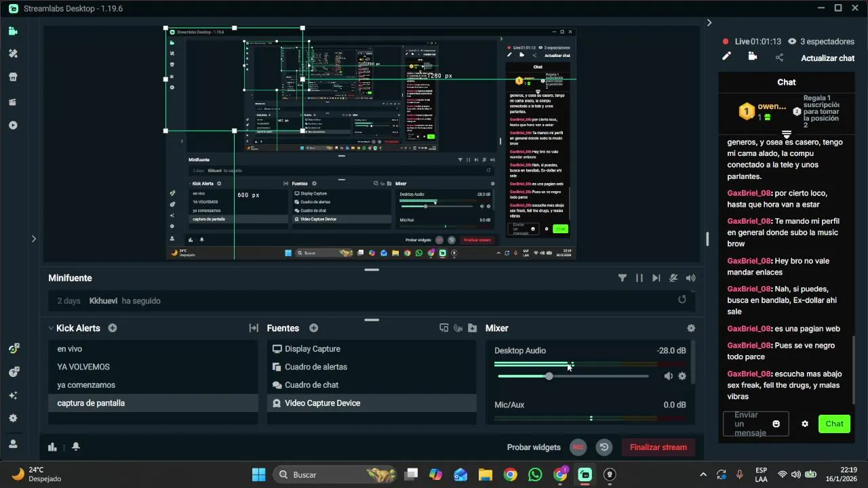The height and width of the screenshot is (488, 868).
Task: Mute the Desktop Audio speaker icon
Action: 668,376
